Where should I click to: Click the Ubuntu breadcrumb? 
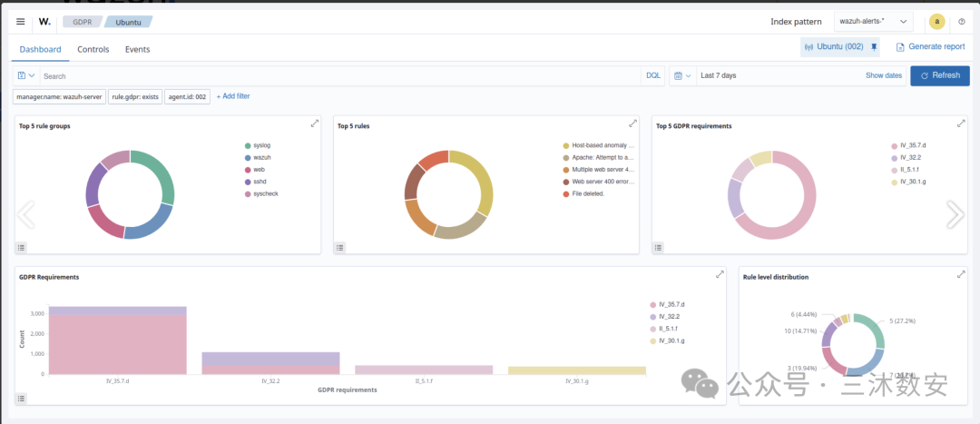coord(128,22)
